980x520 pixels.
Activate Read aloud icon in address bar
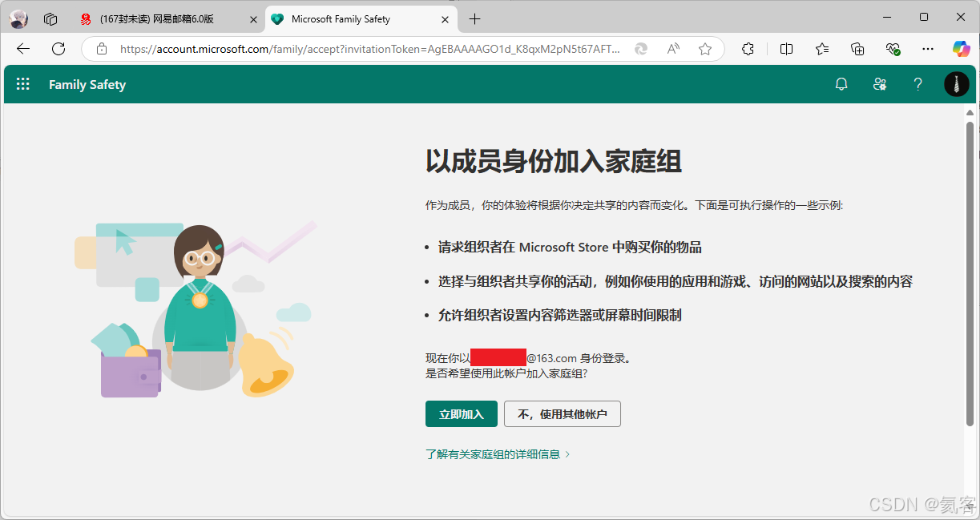point(673,49)
